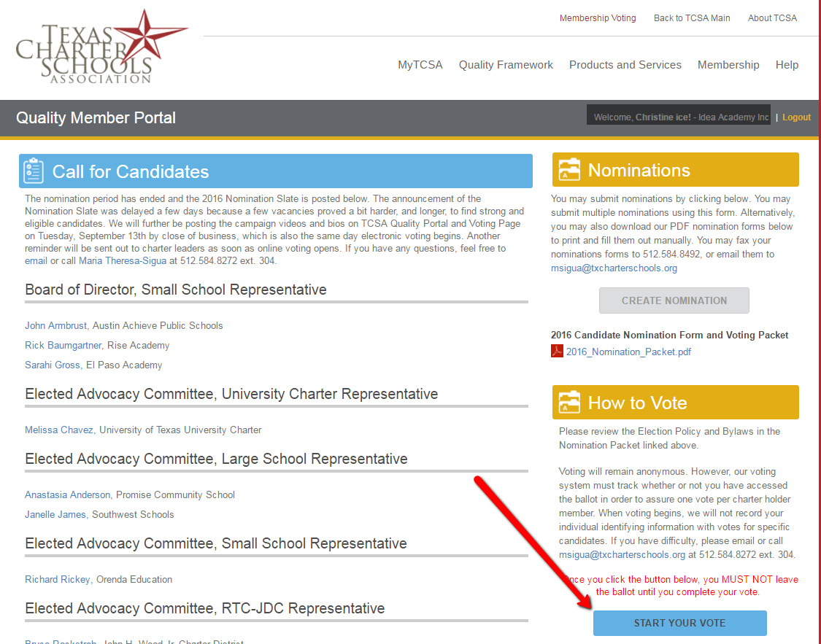
Task: Open the About TCSA link
Action: [x=772, y=18]
